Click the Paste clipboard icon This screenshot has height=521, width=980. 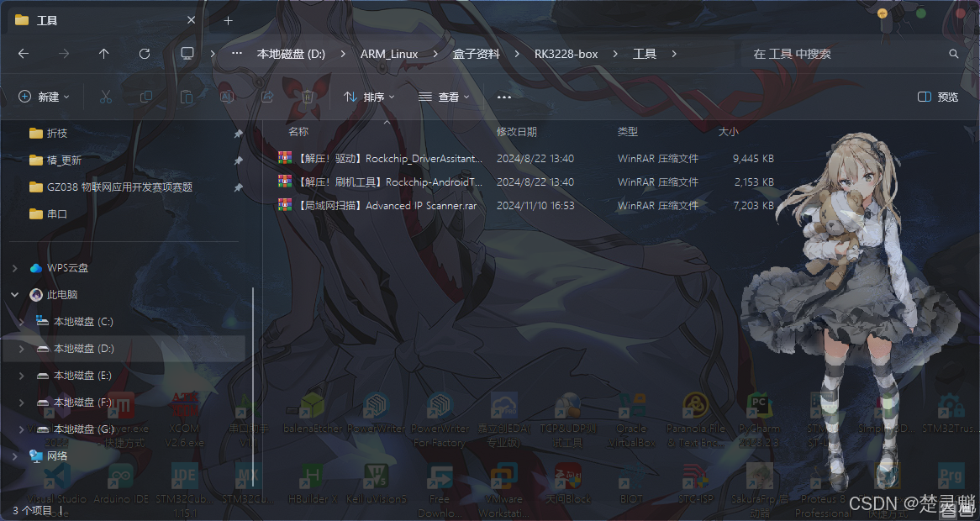pyautogui.click(x=187, y=96)
